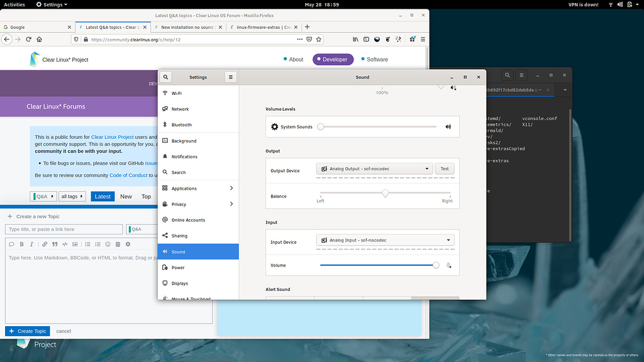Click the microphone icon beside input Volume
This screenshot has height=362, width=644.
[449, 266]
